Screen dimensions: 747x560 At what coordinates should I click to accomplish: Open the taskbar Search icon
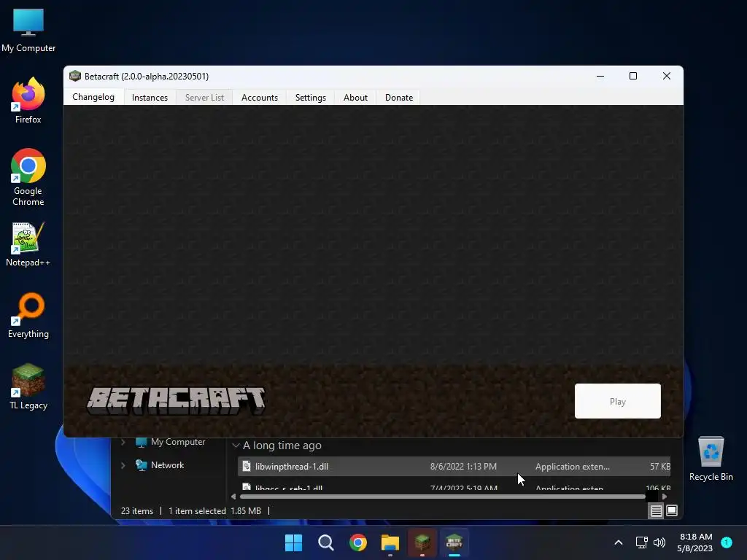pos(326,542)
